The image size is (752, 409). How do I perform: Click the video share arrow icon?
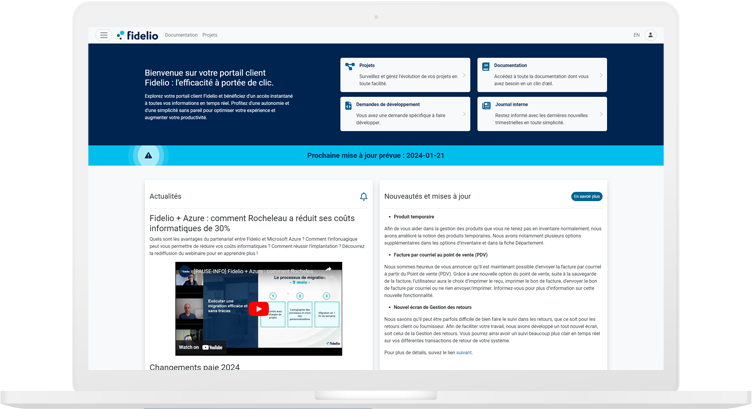(x=329, y=270)
